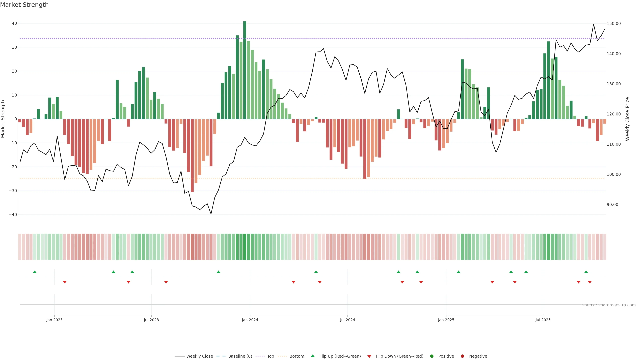The image size is (644, 362).
Task: Click the Jul 2025 x-axis label
Action: tap(543, 320)
